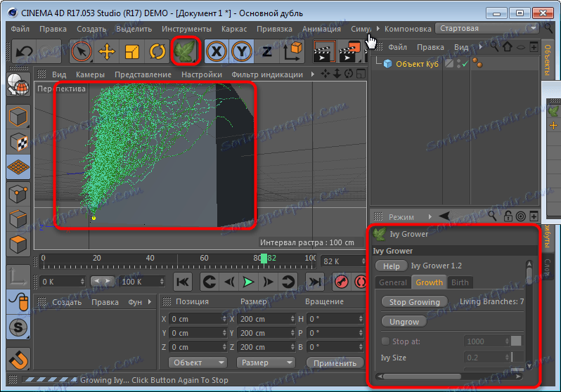Click the Stop Growing button
The height and width of the screenshot is (392, 561).
[414, 302]
